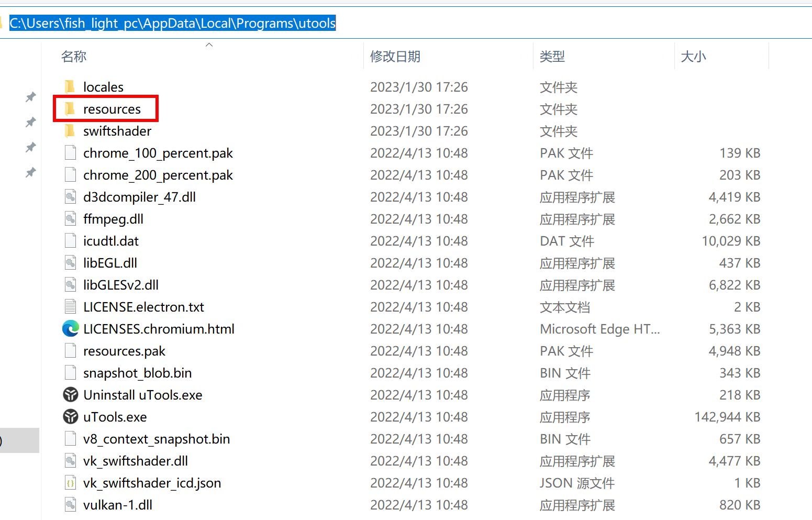Select the file LICENSE.electron.txt
Viewport: 812px width, 520px height.
click(144, 307)
